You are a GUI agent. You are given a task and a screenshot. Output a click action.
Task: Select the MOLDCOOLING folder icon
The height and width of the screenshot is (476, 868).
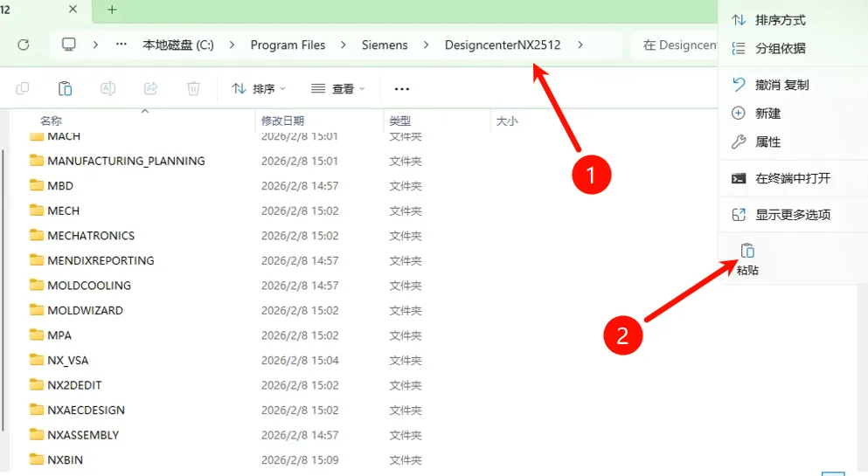[37, 285]
